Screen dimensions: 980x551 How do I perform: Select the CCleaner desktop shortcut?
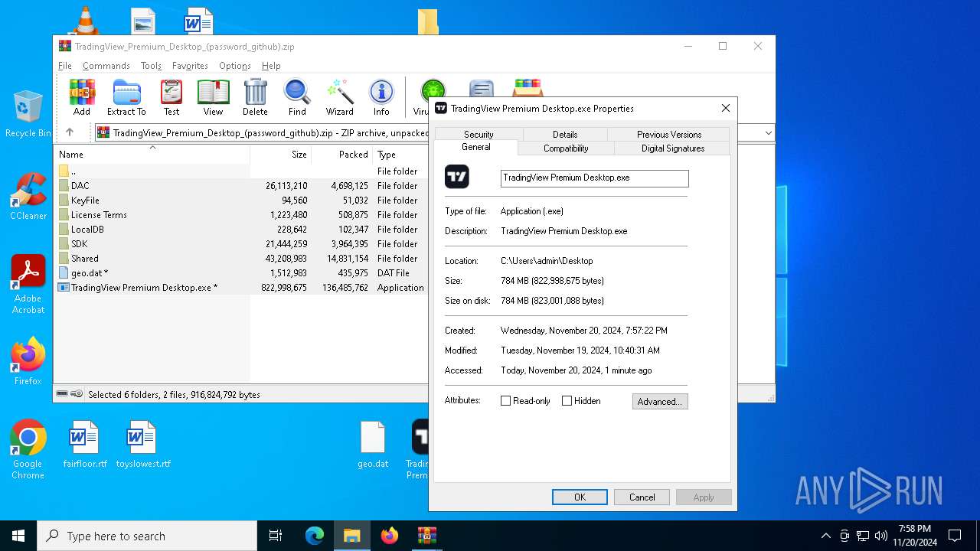pos(28,197)
